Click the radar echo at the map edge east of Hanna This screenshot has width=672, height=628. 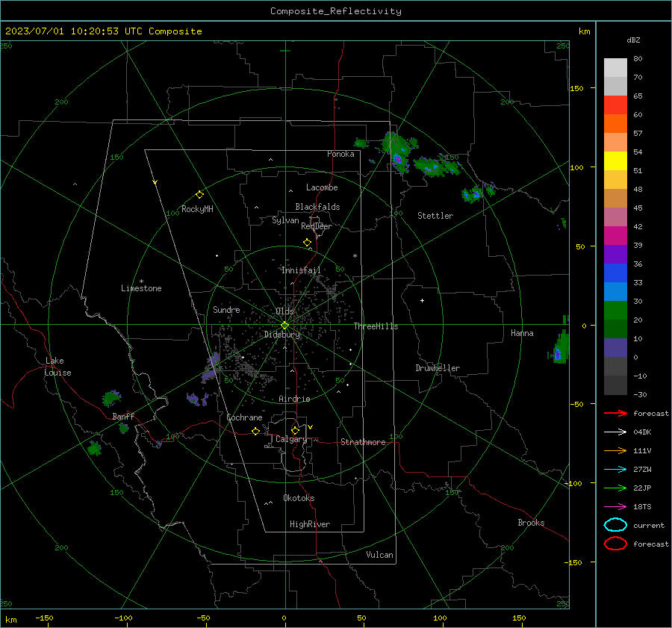pos(559,348)
